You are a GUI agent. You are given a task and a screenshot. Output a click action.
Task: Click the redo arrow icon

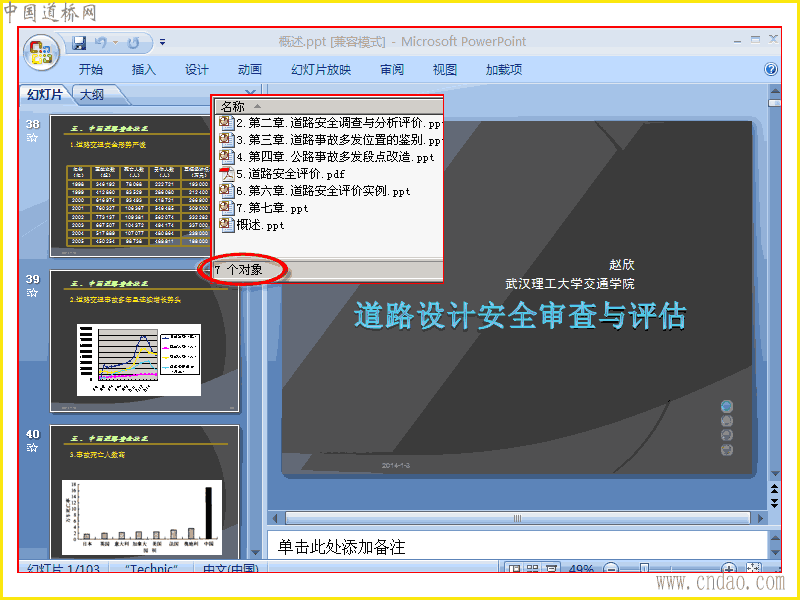tap(133, 43)
